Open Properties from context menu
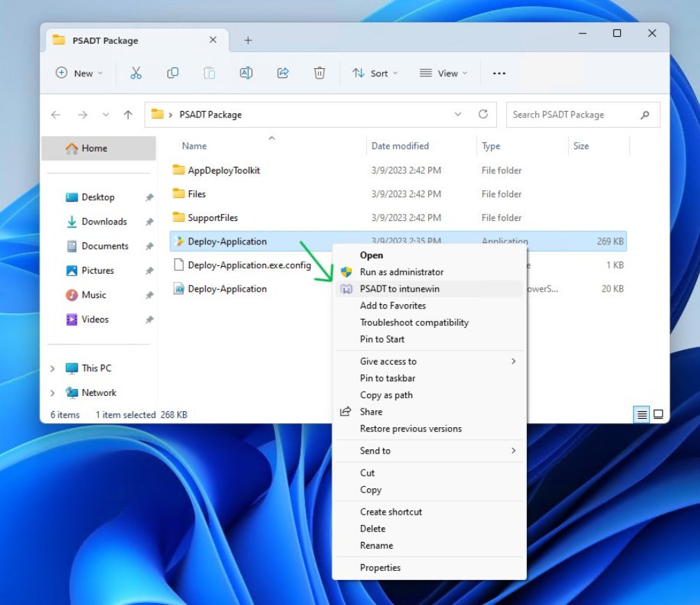 [429, 567]
